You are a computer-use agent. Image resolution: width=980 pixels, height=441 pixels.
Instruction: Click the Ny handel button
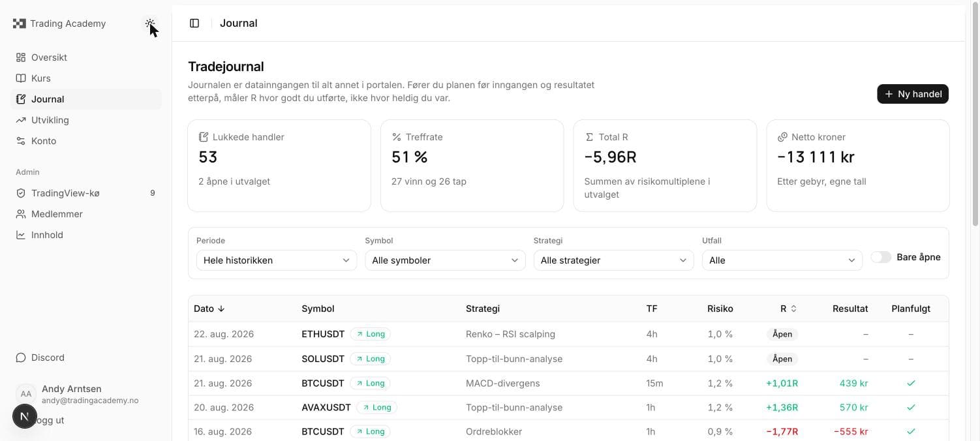tap(913, 94)
